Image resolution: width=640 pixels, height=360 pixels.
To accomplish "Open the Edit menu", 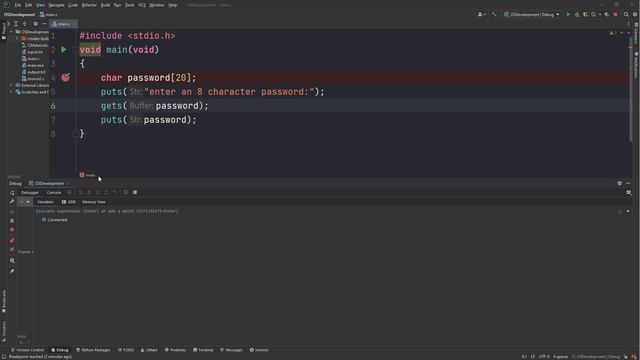I will 28,5.
